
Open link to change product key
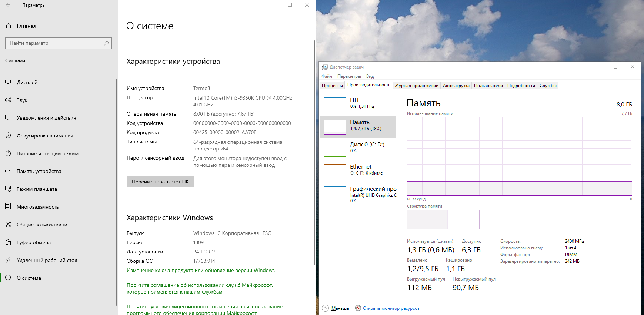(201, 270)
